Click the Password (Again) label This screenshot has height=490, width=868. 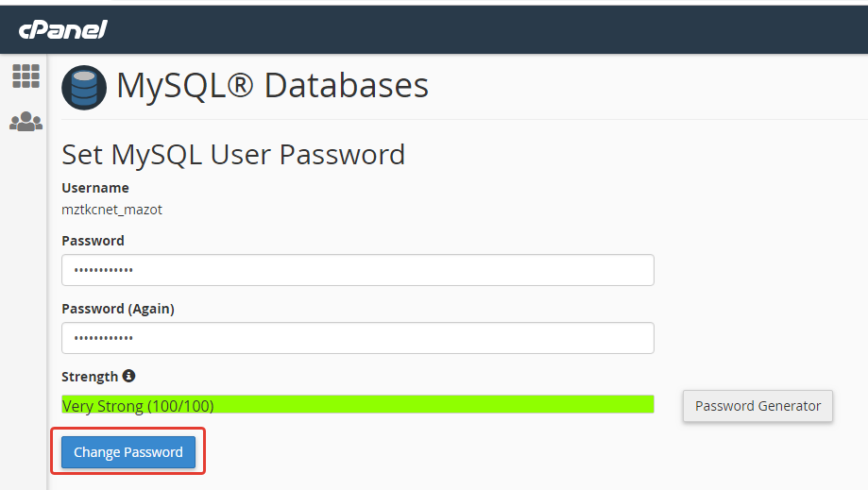pyautogui.click(x=118, y=309)
